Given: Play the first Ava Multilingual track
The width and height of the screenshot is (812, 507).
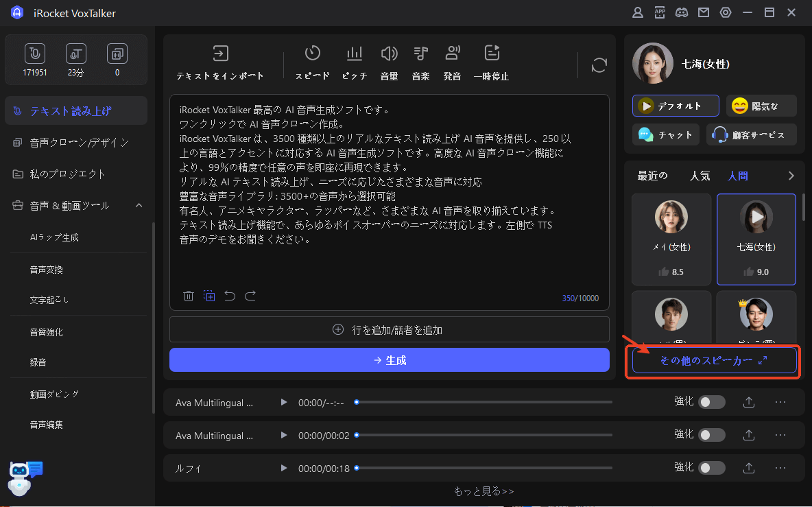Looking at the screenshot, I should tap(284, 402).
